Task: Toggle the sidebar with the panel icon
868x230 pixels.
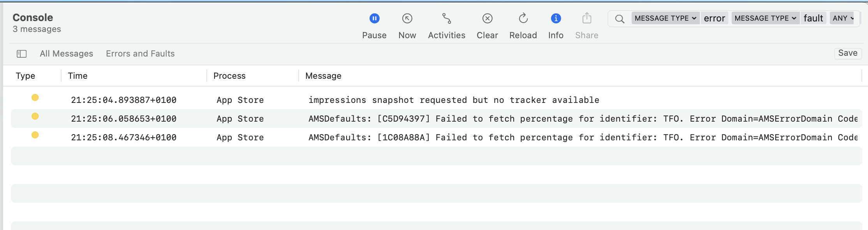Action: (22, 54)
